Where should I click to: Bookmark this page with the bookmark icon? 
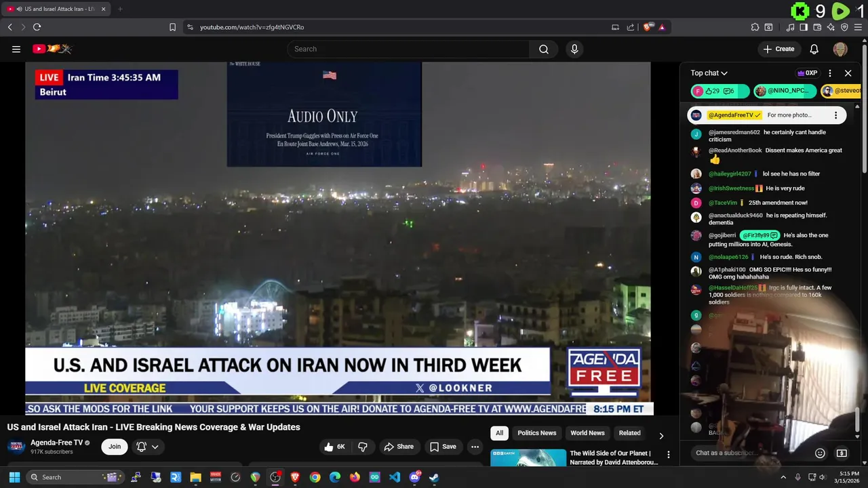coord(172,27)
